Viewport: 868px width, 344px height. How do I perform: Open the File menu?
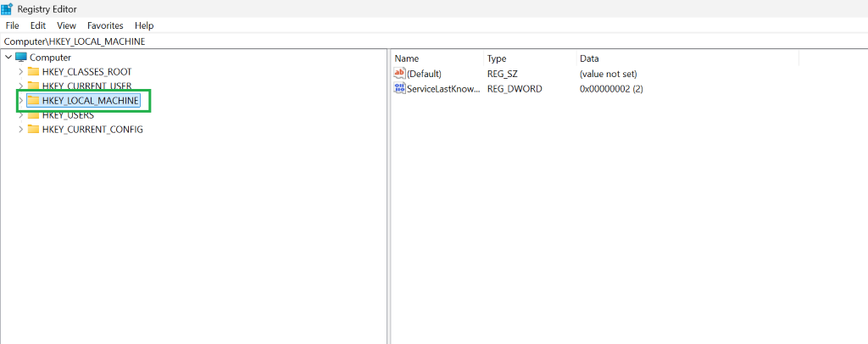pos(12,25)
